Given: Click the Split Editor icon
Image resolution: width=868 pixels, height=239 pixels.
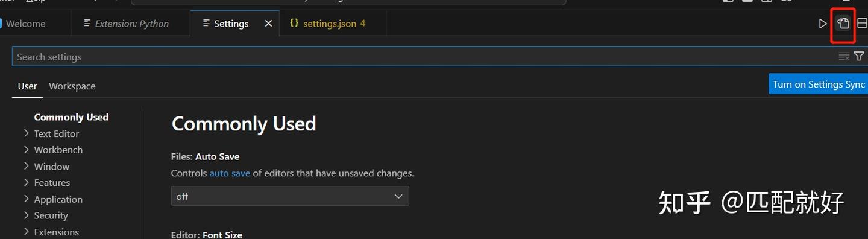Looking at the screenshot, I should coord(862,24).
